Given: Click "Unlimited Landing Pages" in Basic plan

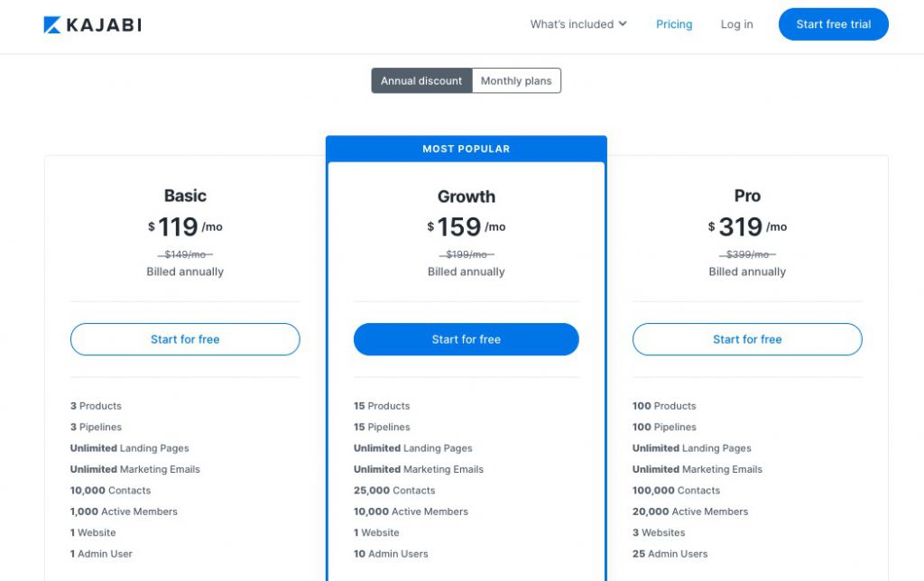Looking at the screenshot, I should point(130,448).
